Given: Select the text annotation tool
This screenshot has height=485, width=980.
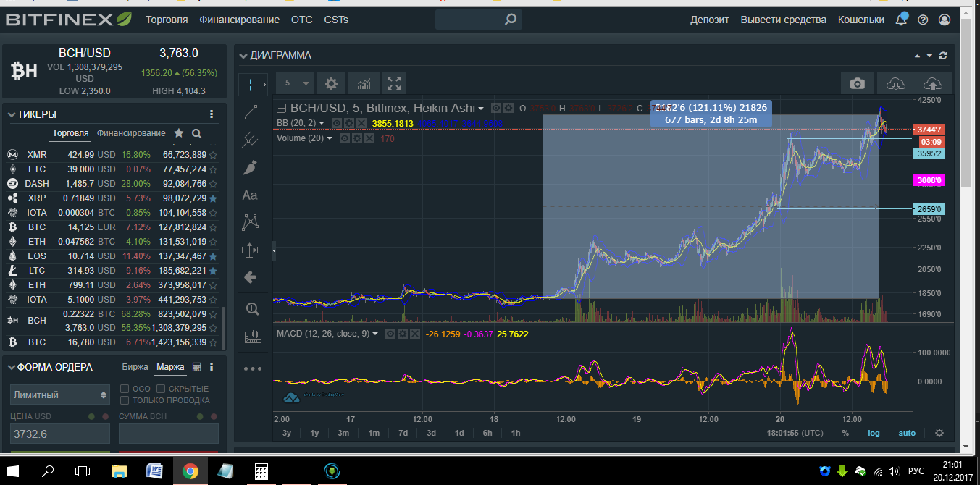Looking at the screenshot, I should [x=250, y=195].
